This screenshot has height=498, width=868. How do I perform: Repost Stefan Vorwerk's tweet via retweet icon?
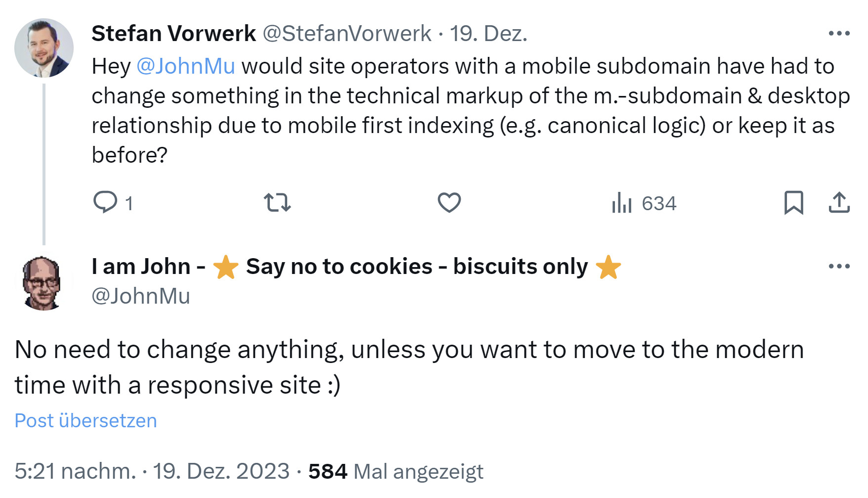(x=278, y=203)
